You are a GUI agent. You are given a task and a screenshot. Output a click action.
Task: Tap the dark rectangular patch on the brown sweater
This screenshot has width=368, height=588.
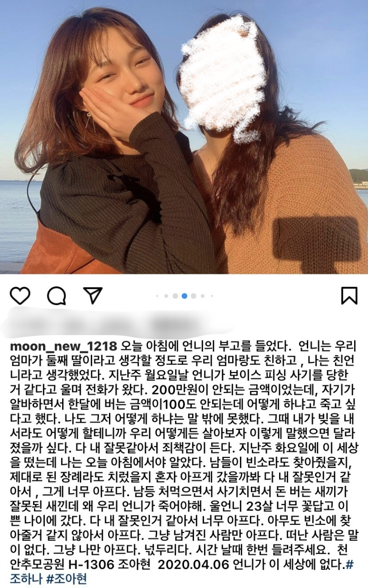(x=316, y=238)
